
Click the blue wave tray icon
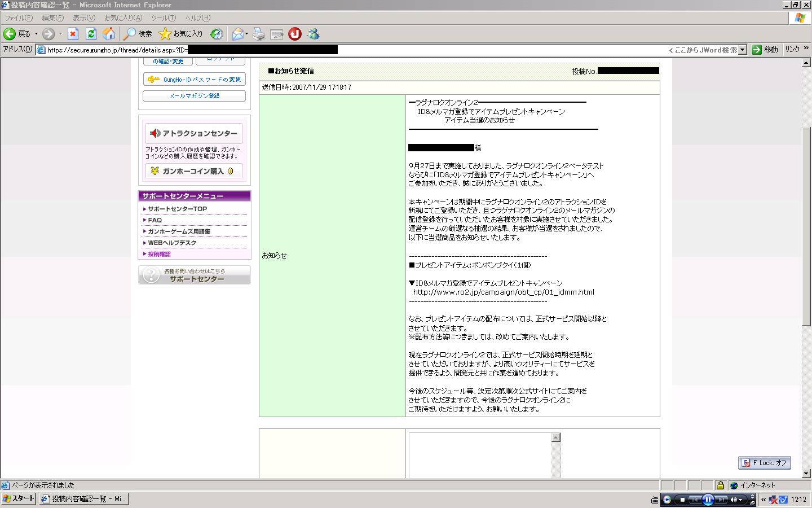tap(783, 500)
